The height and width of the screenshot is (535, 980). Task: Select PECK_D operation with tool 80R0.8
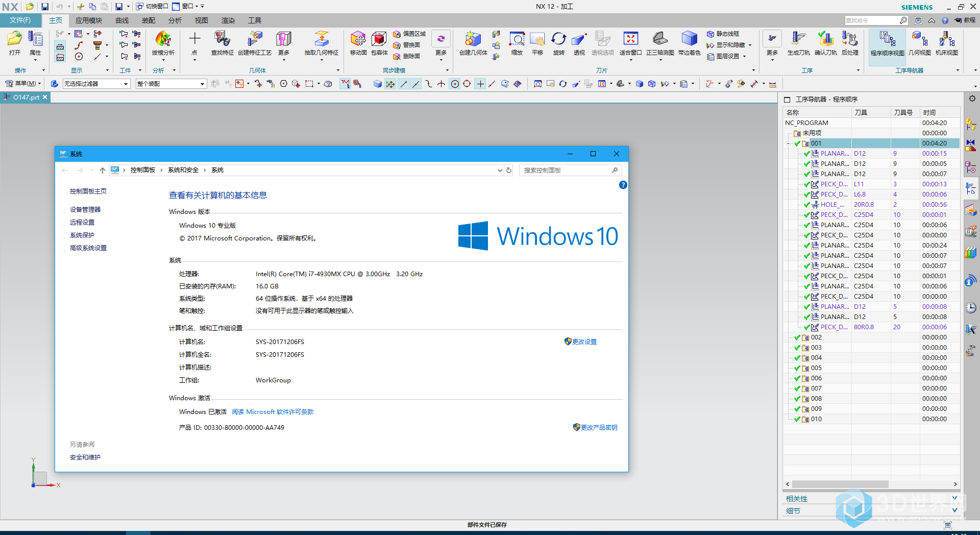[871, 327]
